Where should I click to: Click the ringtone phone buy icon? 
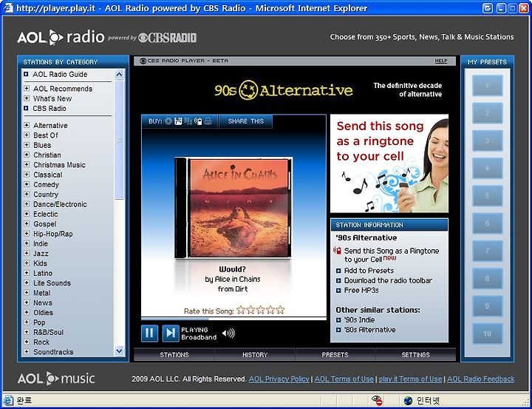tap(198, 121)
